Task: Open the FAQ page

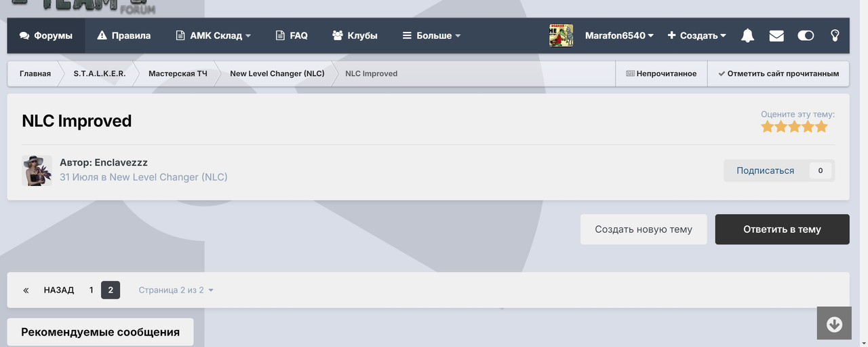Action: (x=292, y=35)
